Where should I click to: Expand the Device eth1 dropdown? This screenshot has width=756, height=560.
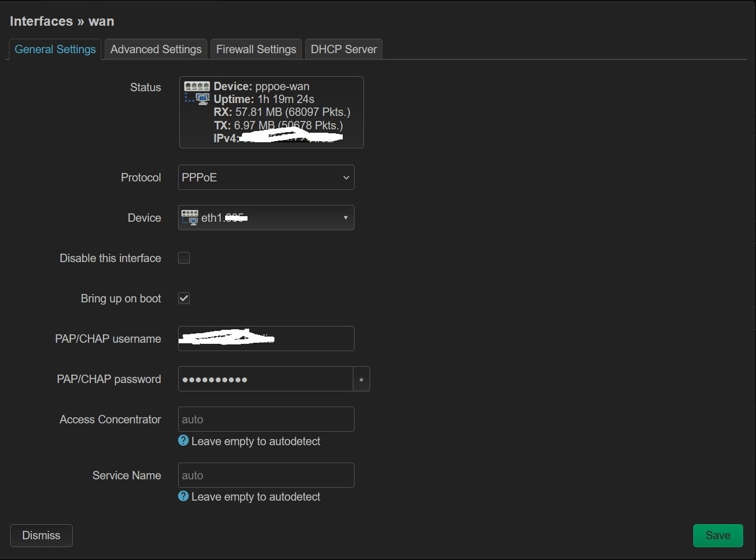coord(266,218)
